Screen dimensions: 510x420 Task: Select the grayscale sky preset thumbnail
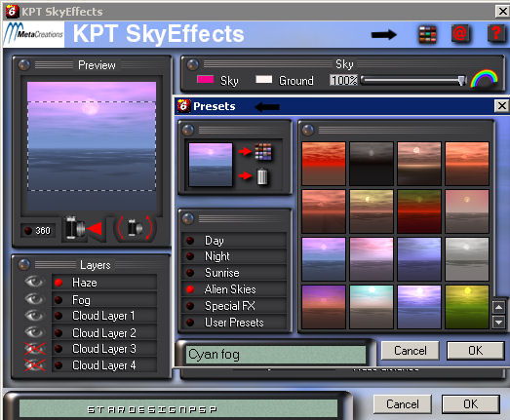coord(467,259)
